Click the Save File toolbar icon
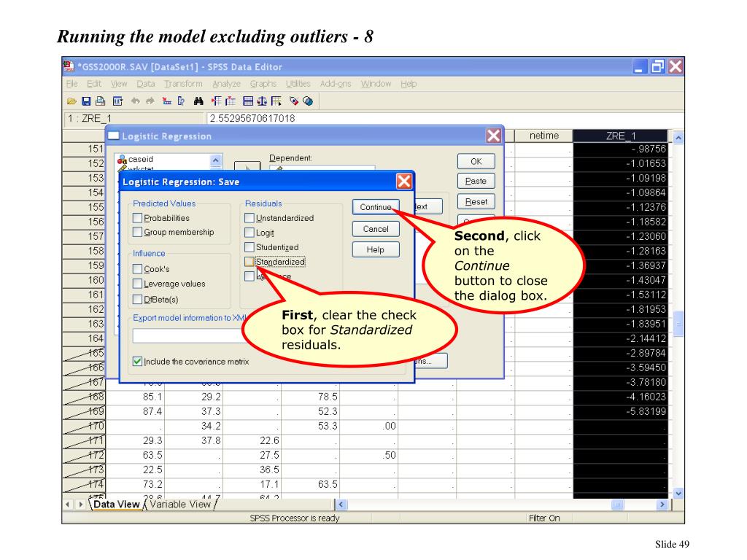This screenshot has width=747, height=560. 86,101
